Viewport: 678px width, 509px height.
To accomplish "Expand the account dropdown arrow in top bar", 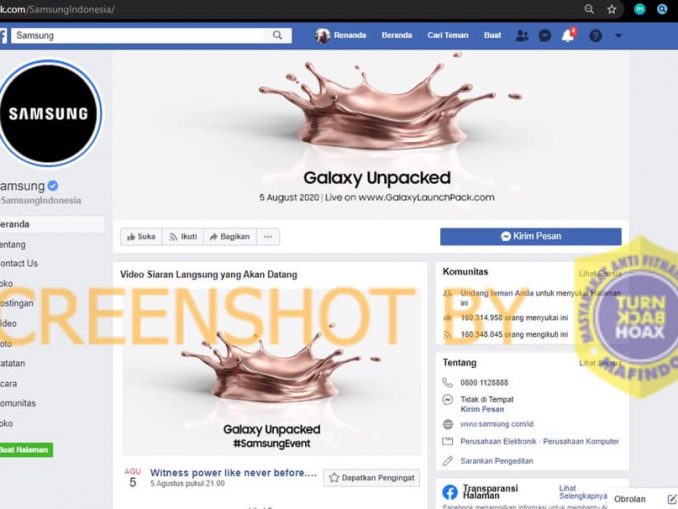I will click(618, 35).
